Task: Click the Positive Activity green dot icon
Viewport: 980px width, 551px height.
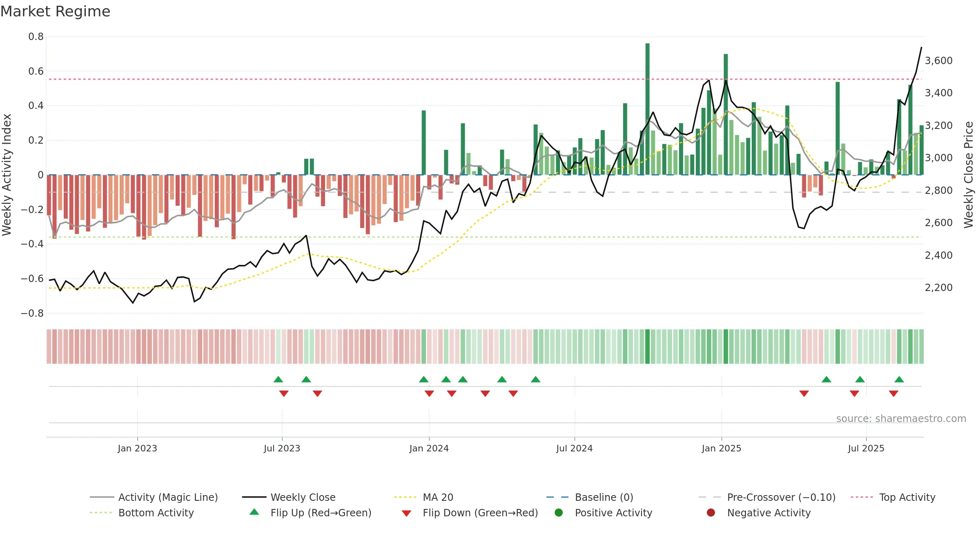Action: [559, 513]
